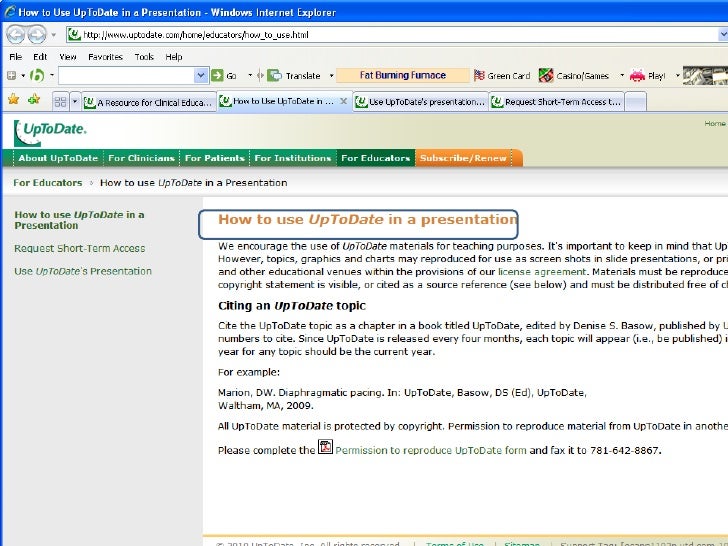Click the For Educators breadcrumb link

click(47, 183)
